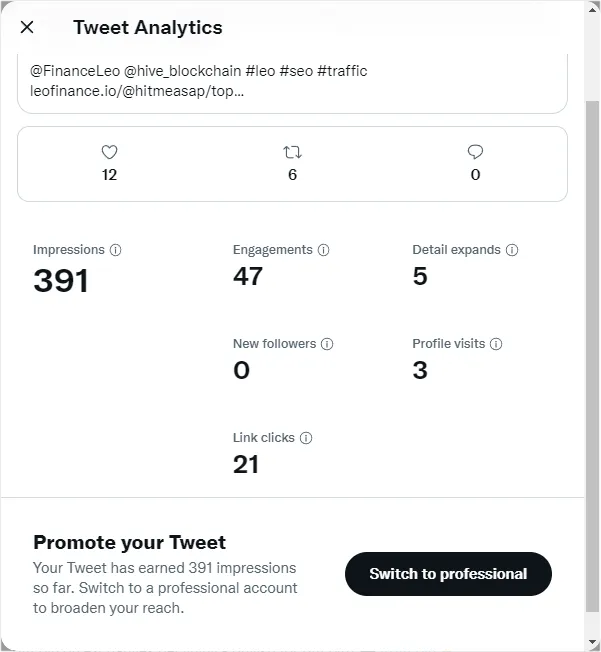Open the Link clicks info icon
The image size is (601, 652).
pos(306,438)
